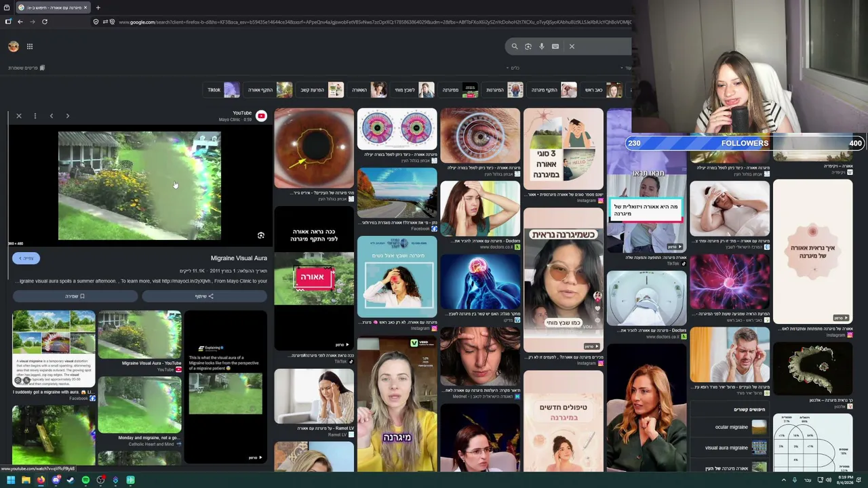Expand the כלים tools dropdown
This screenshot has height=488, width=868.
pyautogui.click(x=513, y=68)
